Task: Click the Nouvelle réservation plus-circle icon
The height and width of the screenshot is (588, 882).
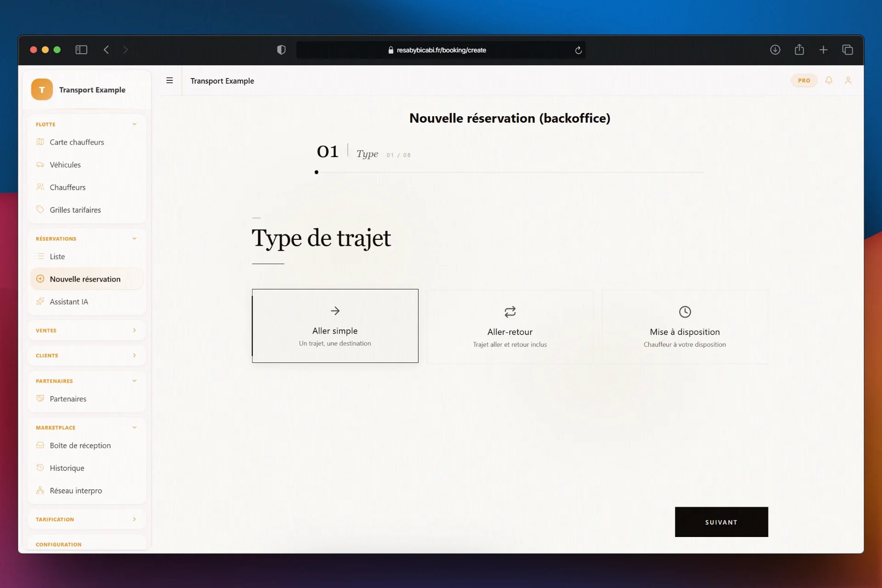Action: click(x=40, y=279)
